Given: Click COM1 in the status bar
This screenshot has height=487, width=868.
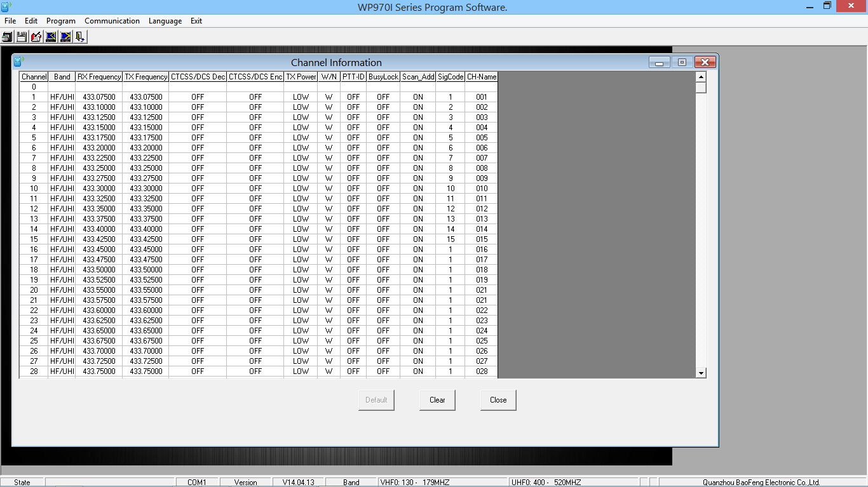Looking at the screenshot, I should (196, 483).
